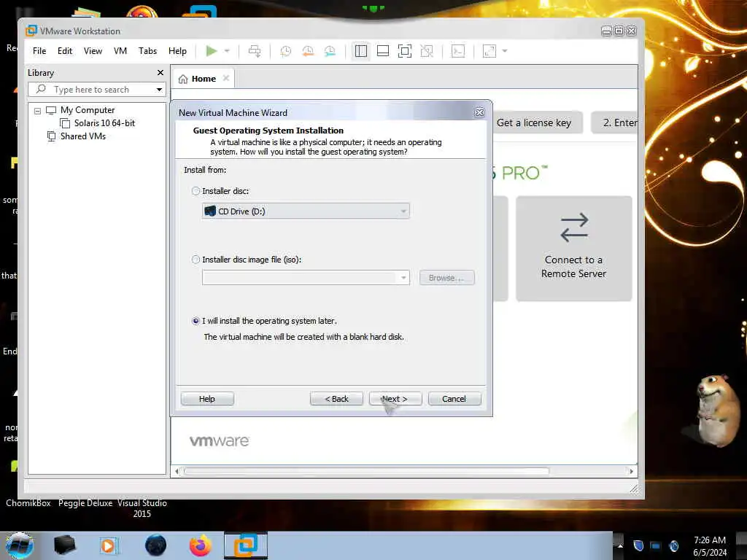This screenshot has width=747, height=560.
Task: Select I will install the operating system later
Action: (x=196, y=321)
